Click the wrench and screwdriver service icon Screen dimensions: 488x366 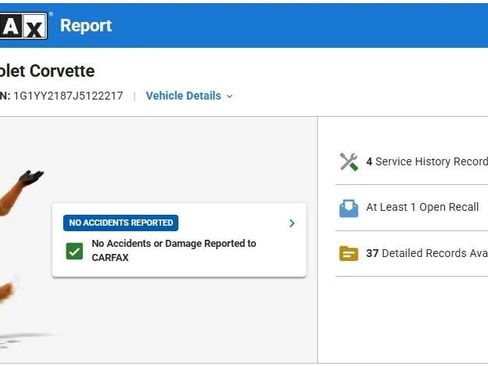click(349, 162)
